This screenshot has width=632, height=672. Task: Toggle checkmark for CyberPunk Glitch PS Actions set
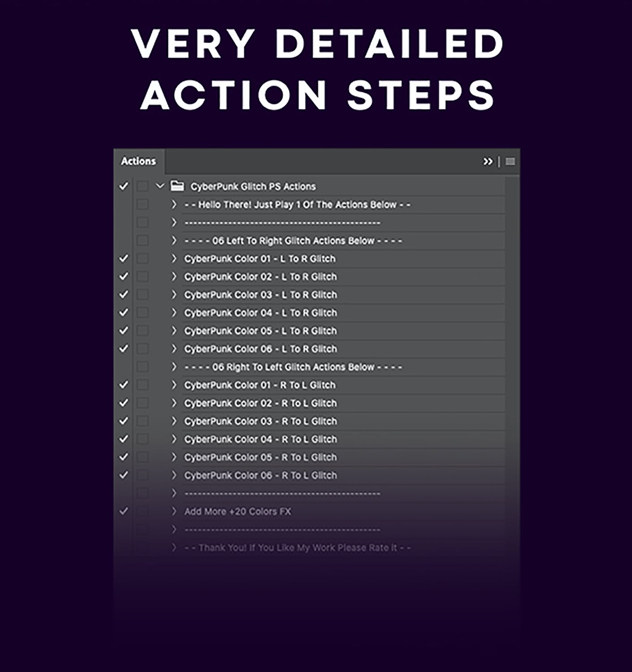(x=124, y=186)
